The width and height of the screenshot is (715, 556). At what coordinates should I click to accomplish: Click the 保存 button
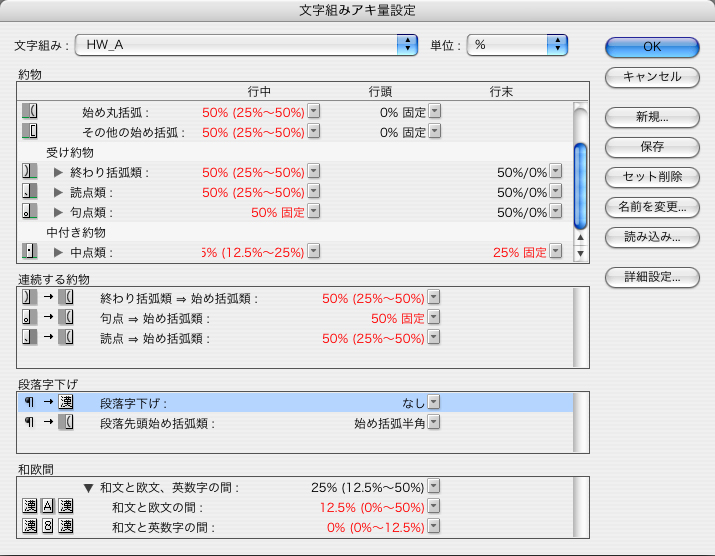pos(652,147)
